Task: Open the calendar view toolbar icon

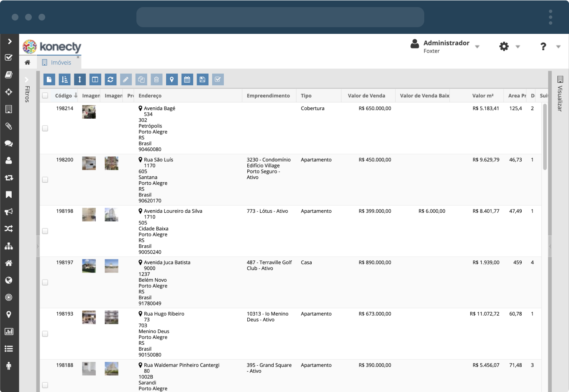Action: 187,79
